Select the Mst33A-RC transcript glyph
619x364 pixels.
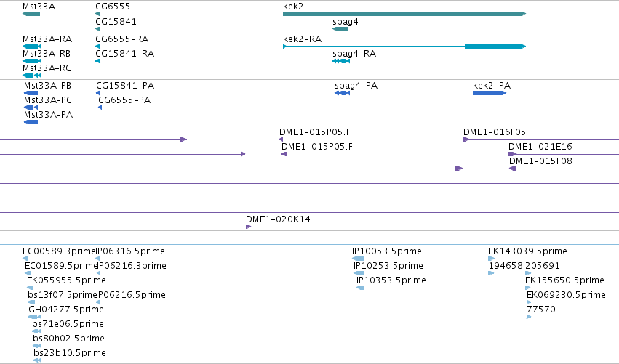point(32,76)
